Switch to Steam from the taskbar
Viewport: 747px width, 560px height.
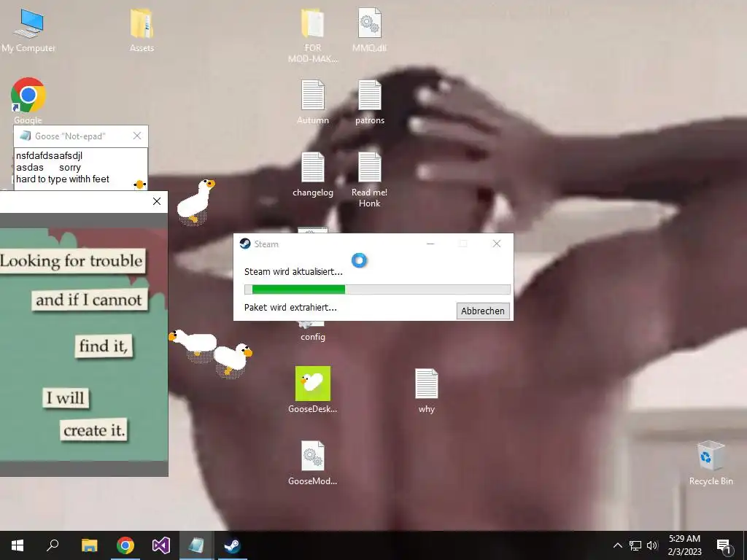point(232,545)
